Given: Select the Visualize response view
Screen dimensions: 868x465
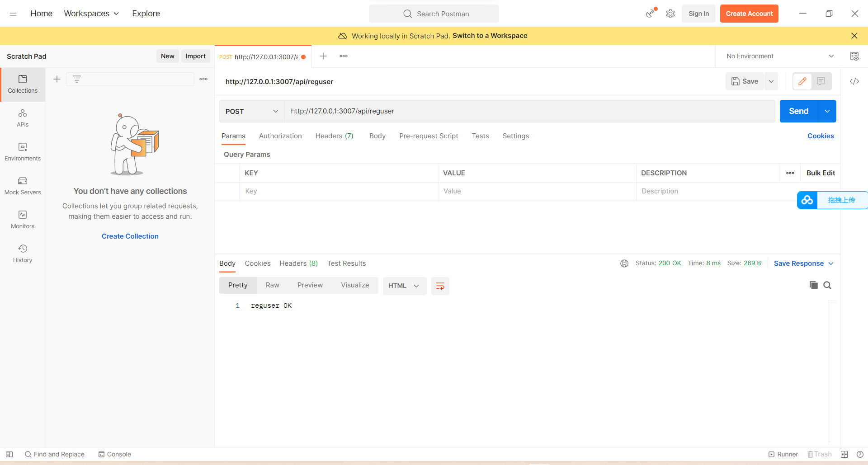Looking at the screenshot, I should [x=355, y=285].
